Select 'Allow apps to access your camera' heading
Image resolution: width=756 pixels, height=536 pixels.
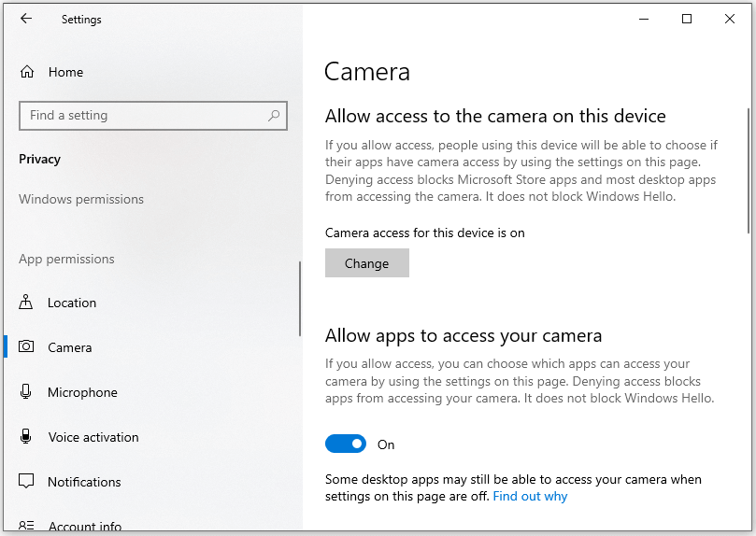[x=464, y=335]
